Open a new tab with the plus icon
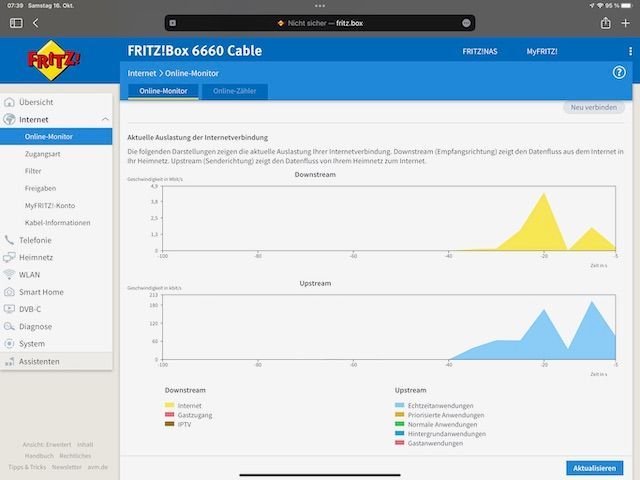The width and height of the screenshot is (640, 480). [x=625, y=23]
